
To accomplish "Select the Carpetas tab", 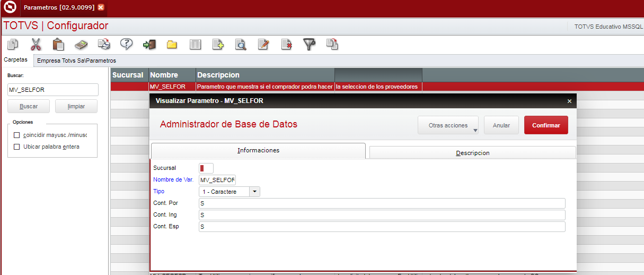I will (16, 60).
